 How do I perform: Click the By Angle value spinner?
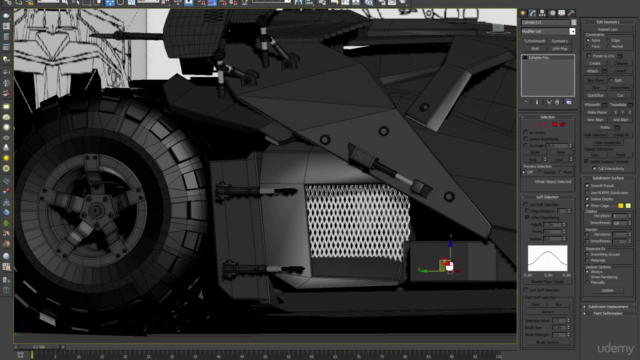[x=570, y=146]
